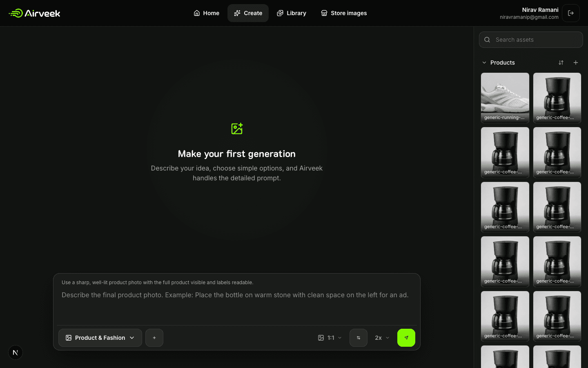Image resolution: width=588 pixels, height=368 pixels.
Task: Click the Airveek logo
Action: click(35, 13)
